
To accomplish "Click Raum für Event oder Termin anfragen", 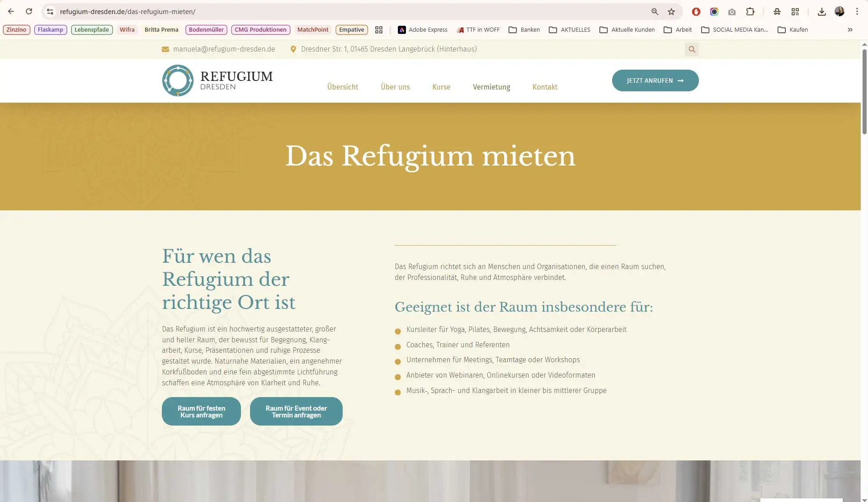I will tap(296, 412).
